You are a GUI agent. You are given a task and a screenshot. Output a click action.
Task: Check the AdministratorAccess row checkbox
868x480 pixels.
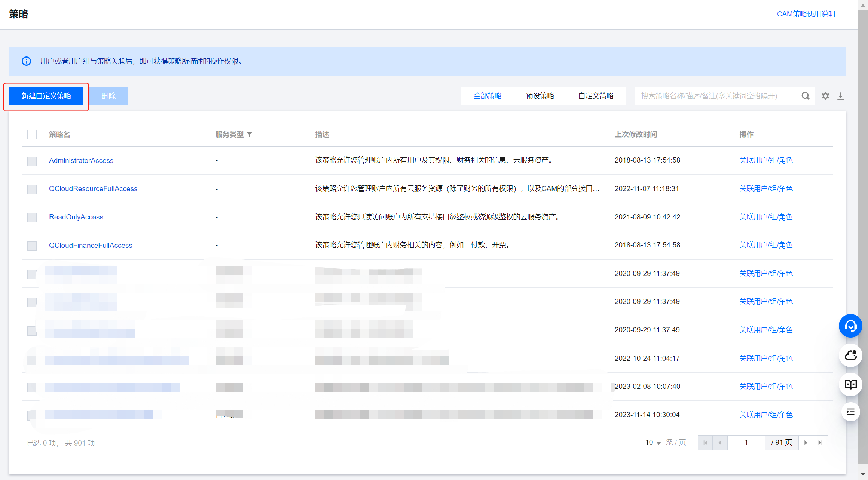point(32,161)
